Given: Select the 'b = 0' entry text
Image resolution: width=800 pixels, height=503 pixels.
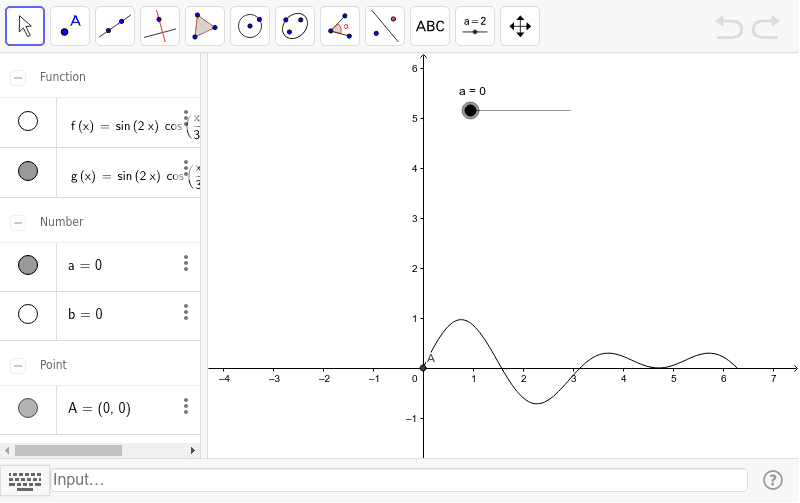Looking at the screenshot, I should (85, 314).
